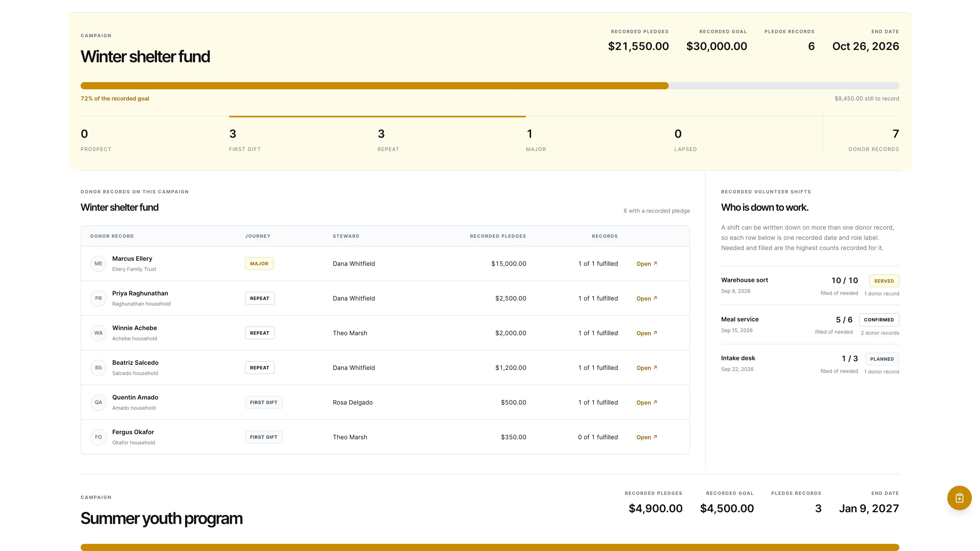The height and width of the screenshot is (551, 980).
Task: Open Quentin Amado's donor record link
Action: [647, 402]
